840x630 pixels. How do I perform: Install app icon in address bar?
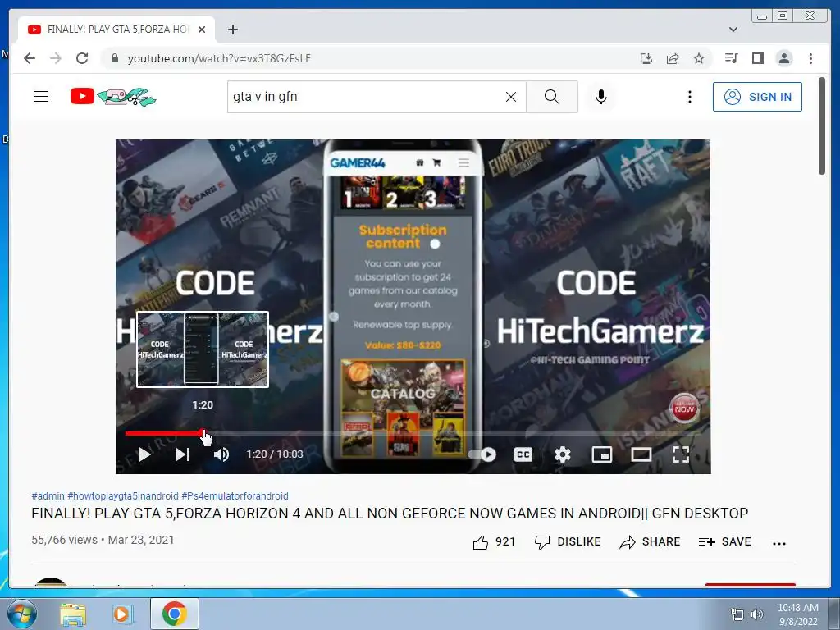(x=646, y=58)
